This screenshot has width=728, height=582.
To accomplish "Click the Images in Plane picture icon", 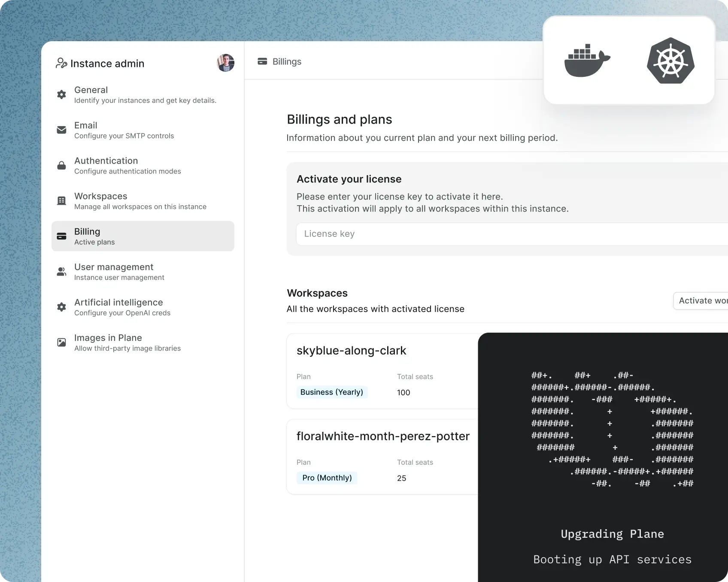I will click(x=62, y=343).
